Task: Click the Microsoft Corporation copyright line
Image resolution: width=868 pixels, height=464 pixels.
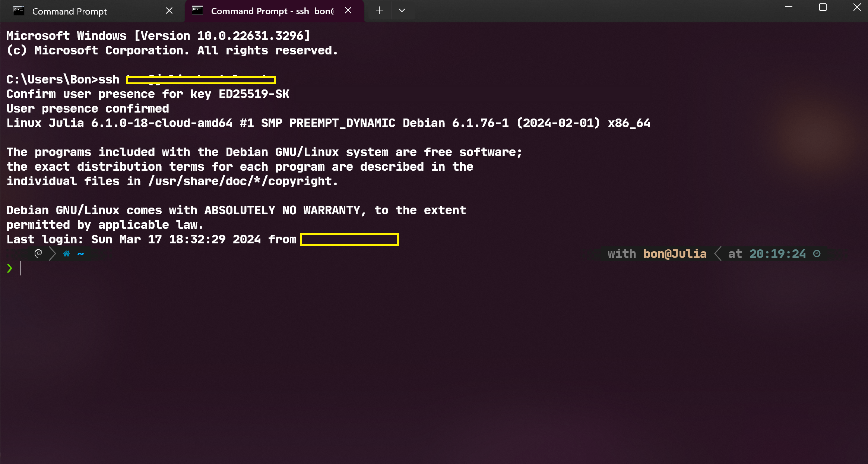Action: 172,50
